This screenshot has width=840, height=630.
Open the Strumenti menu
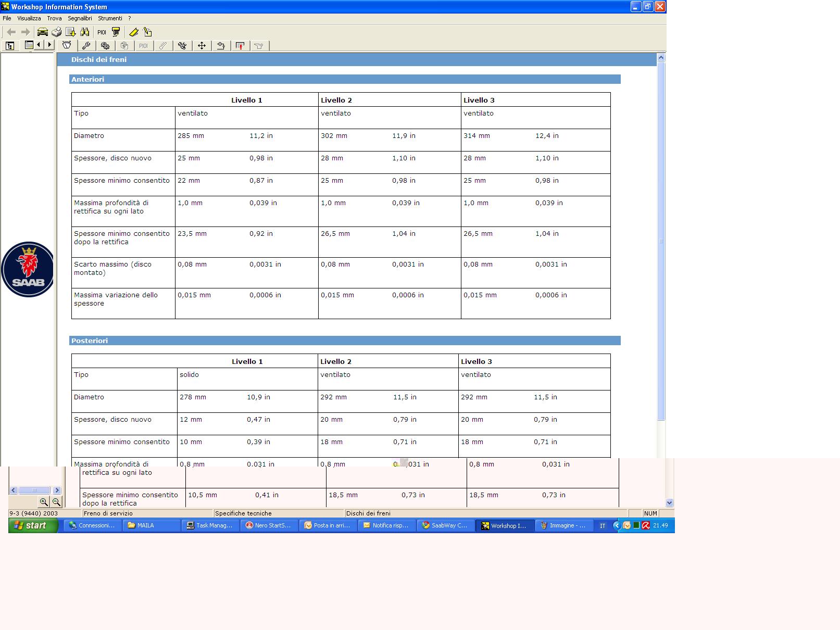click(110, 18)
